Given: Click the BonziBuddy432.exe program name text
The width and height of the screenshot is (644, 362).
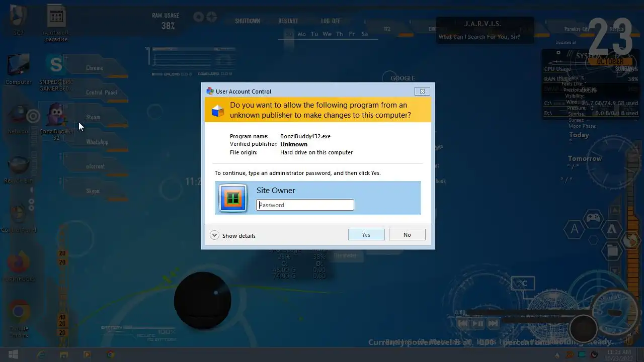Looking at the screenshot, I should coord(305,136).
